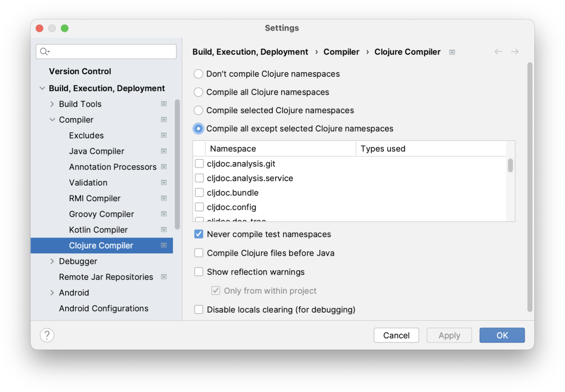The width and height of the screenshot is (565, 392).
Task: Collapse Build, Execution, Deployment section
Action: (42, 88)
